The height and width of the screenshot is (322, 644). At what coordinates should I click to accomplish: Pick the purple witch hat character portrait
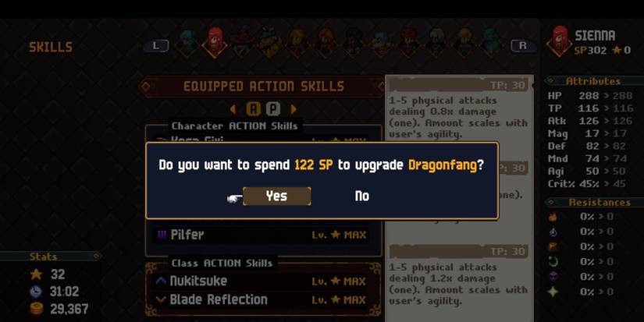tap(242, 42)
